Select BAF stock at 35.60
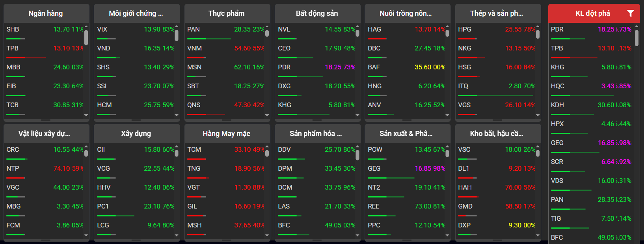644x244 pixels. [x=406, y=69]
